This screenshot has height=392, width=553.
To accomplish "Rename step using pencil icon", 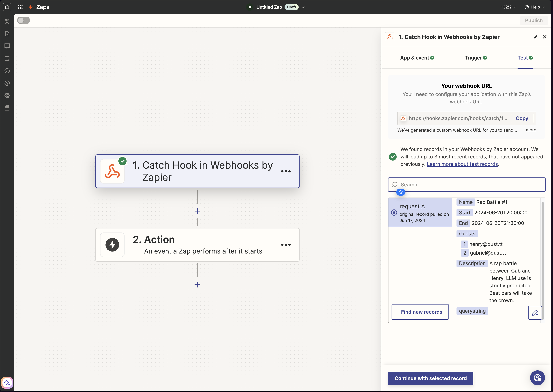I will 535,37.
